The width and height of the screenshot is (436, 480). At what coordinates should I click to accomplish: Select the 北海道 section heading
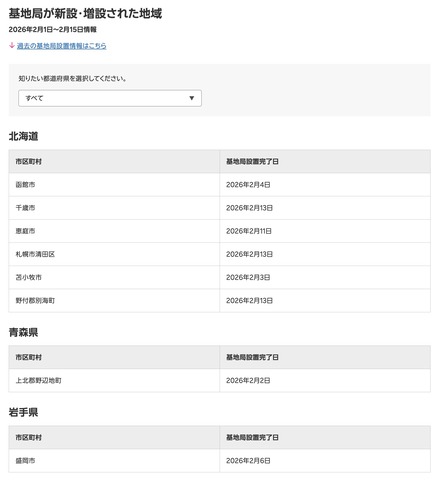click(x=23, y=136)
